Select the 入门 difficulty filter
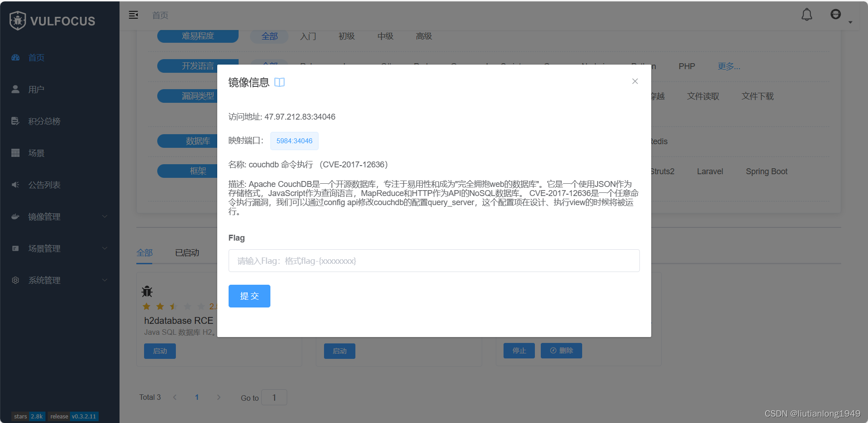Image resolution: width=868 pixels, height=423 pixels. click(x=308, y=36)
